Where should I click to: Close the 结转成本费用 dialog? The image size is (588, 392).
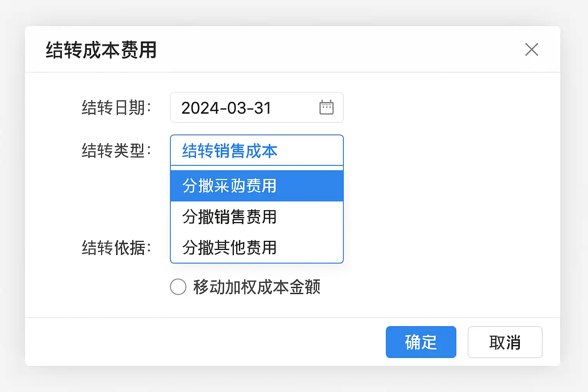[531, 49]
